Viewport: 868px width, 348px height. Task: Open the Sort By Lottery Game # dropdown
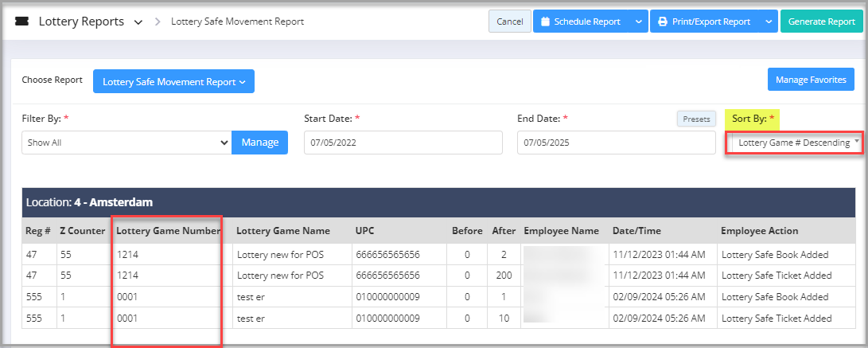click(793, 143)
